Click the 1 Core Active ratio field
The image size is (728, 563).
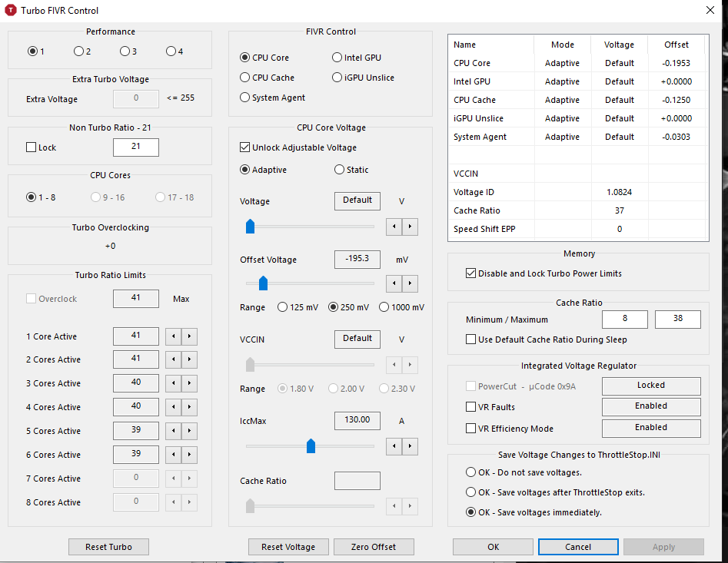[x=136, y=336]
